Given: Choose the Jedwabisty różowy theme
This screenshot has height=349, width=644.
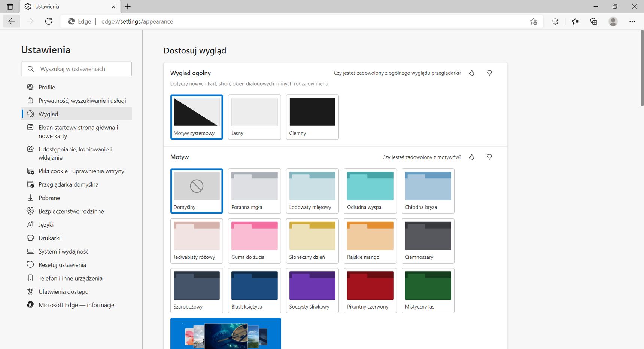Looking at the screenshot, I should (x=197, y=241).
